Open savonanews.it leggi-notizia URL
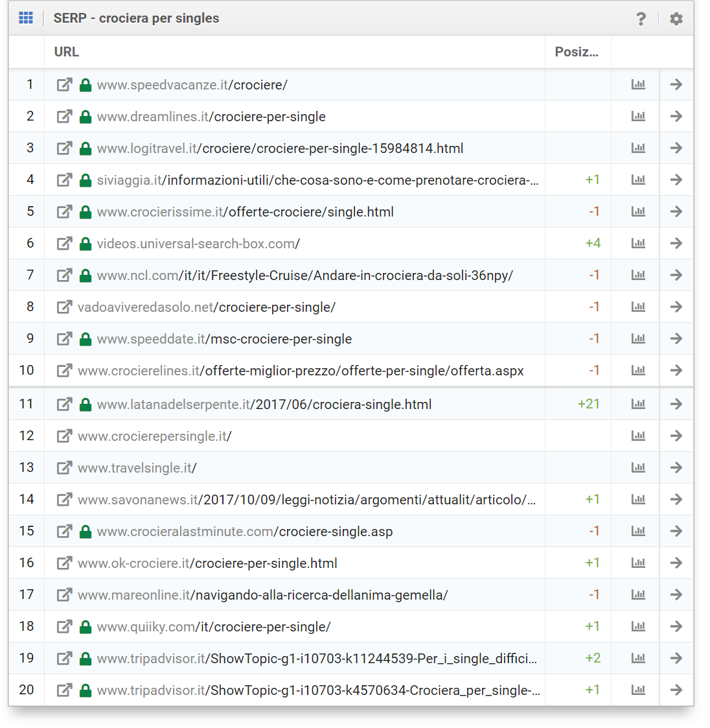This screenshot has width=710, height=728. click(x=307, y=500)
